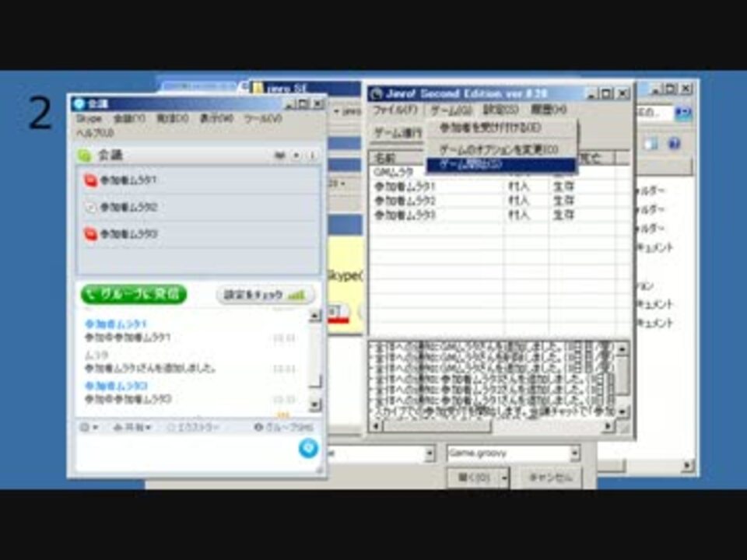Click the blue send message button
Viewport: 747px width, 560px height.
[x=308, y=448]
